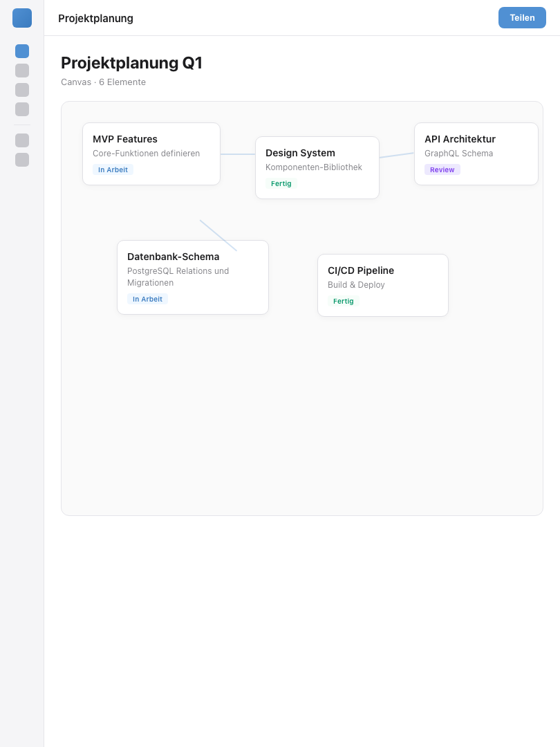Image resolution: width=560 pixels, height=747 pixels.
Task: Open the first icon below the sidebar divider
Action: point(21,140)
